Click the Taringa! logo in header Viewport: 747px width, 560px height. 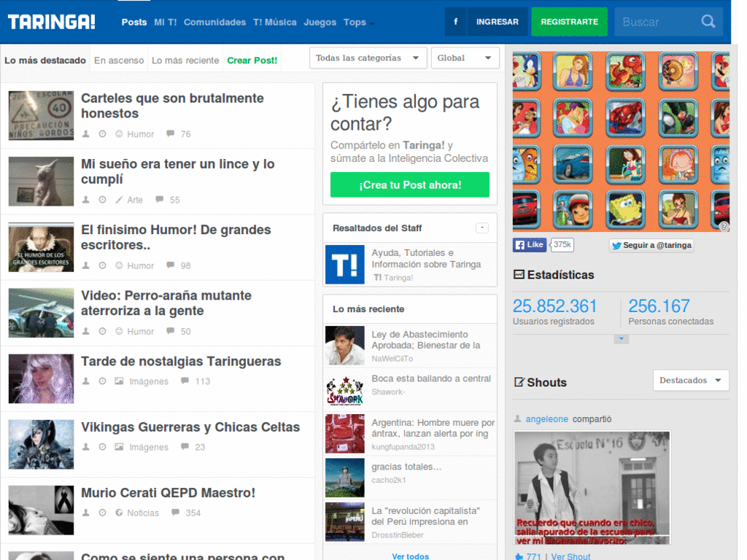coord(52,22)
